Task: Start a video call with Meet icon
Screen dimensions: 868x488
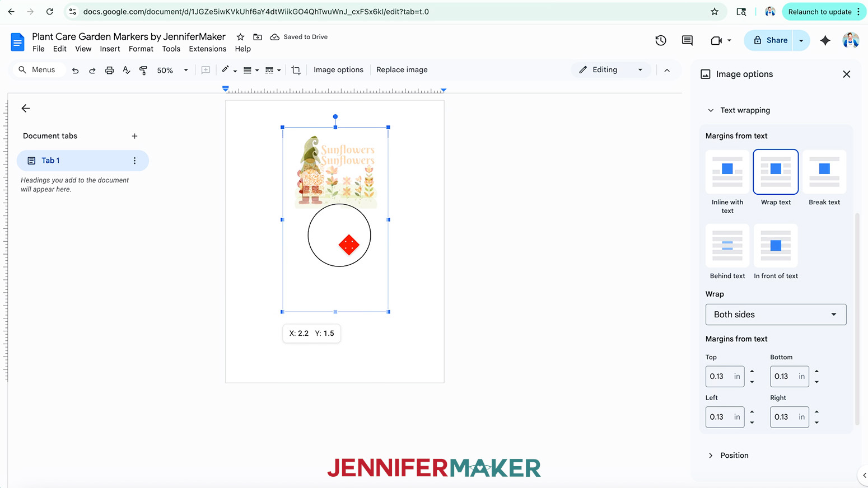Action: pos(716,40)
